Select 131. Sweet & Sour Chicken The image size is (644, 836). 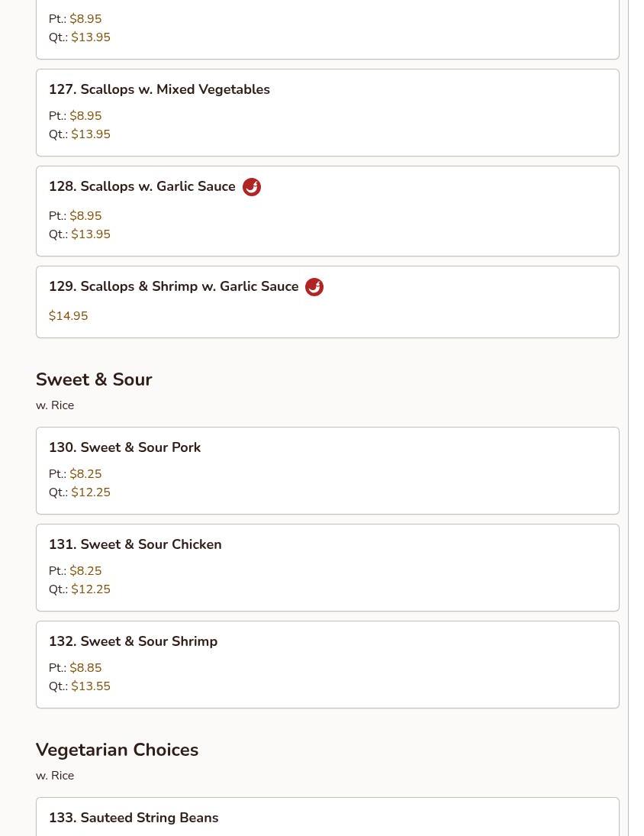pos(135,544)
